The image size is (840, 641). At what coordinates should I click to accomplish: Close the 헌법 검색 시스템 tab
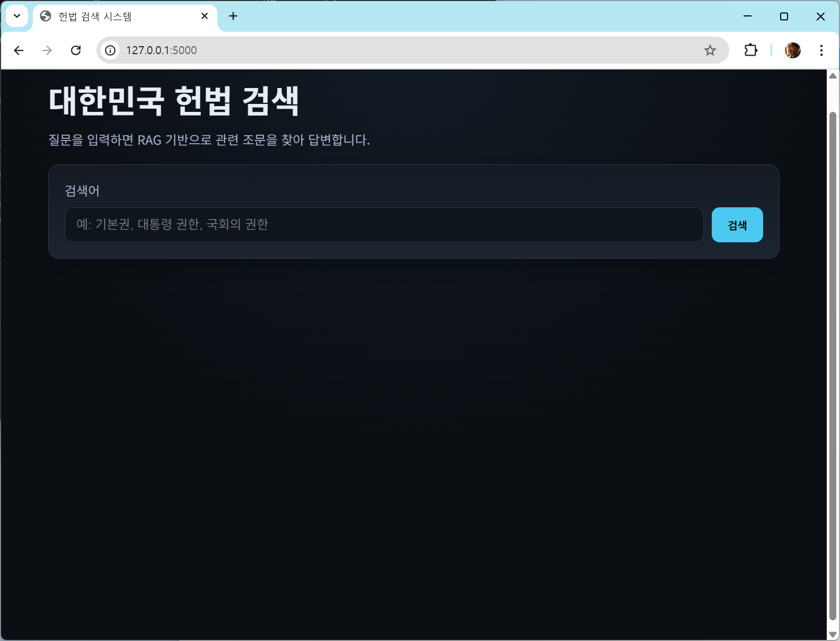(205, 16)
